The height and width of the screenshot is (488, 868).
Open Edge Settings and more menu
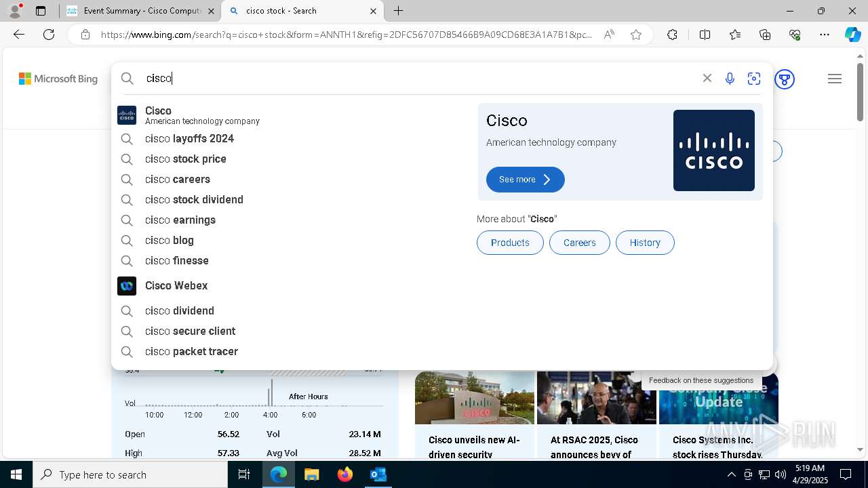(x=825, y=35)
